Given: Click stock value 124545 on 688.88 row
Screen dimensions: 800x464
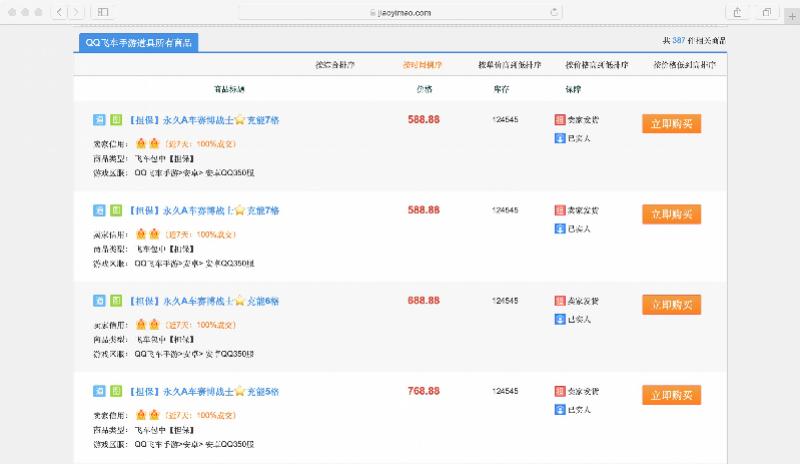Looking at the screenshot, I should click(x=505, y=301).
